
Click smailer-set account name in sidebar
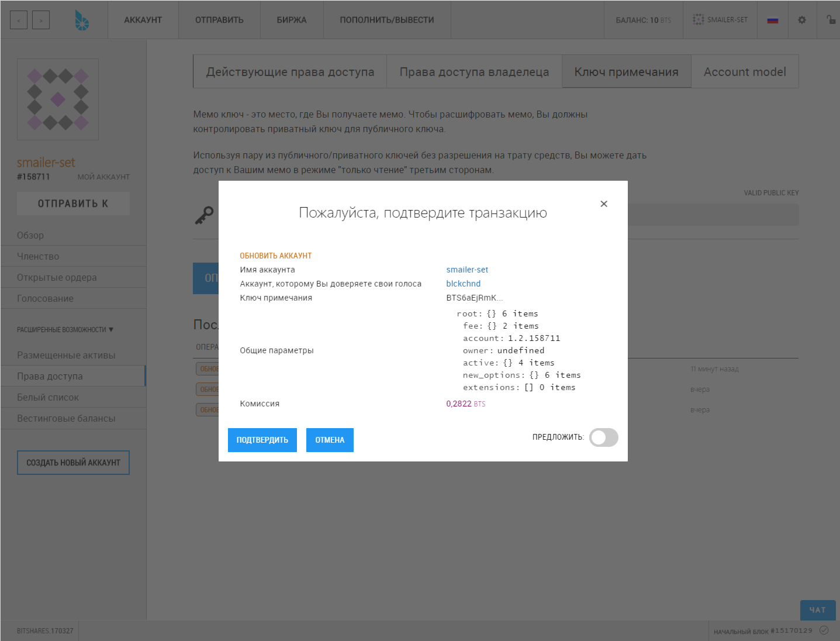46,163
